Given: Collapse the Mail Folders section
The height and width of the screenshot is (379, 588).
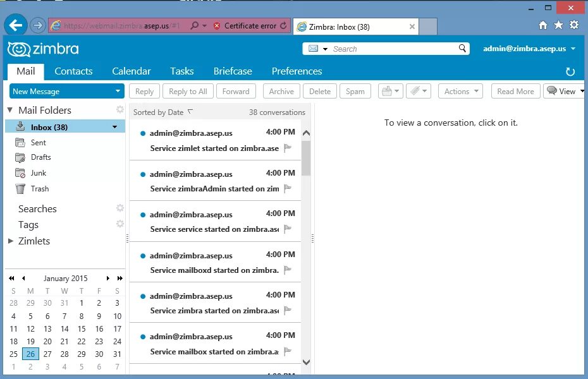Looking at the screenshot, I should (10, 110).
